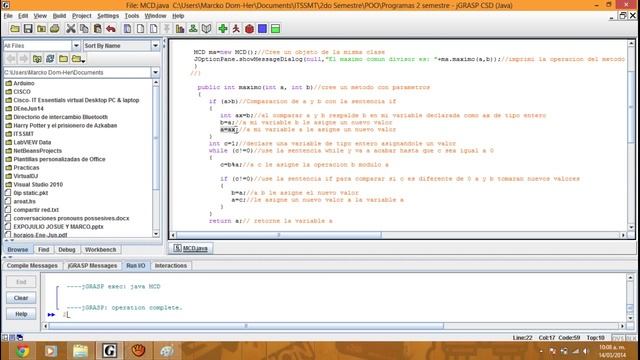Start debugging with the red ladybug icon

click(249, 29)
